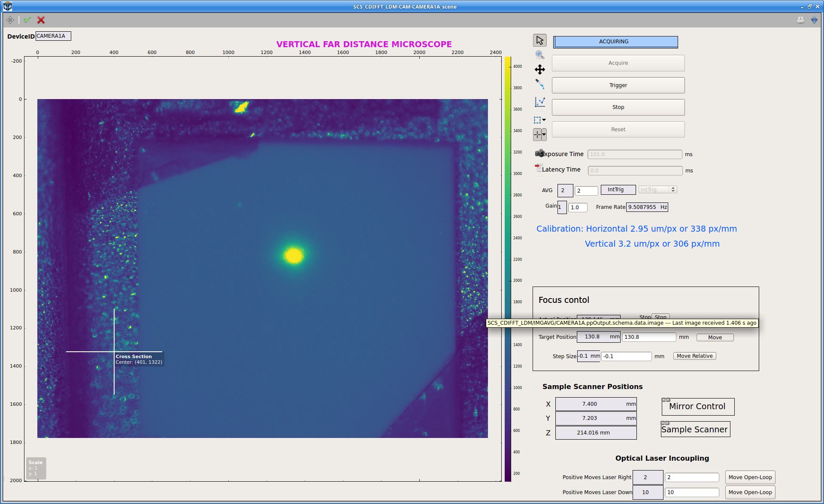
Task: Click the grey printer icon in toolbar
Action: [800, 20]
